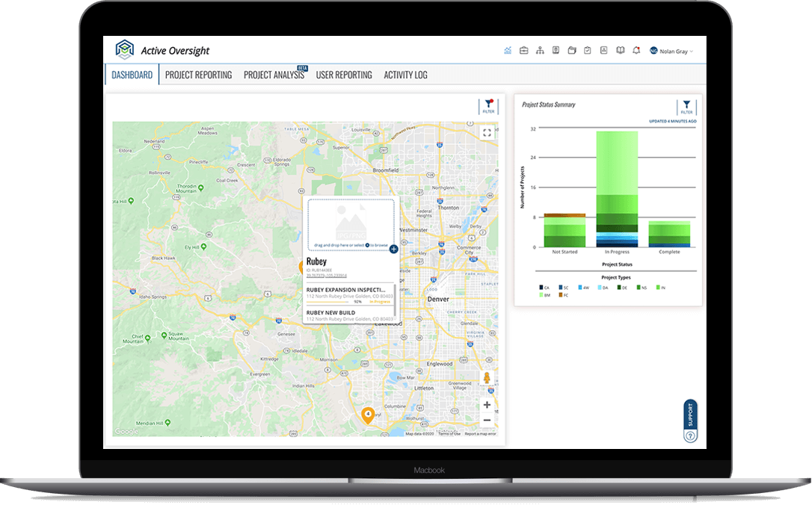Image resolution: width=812 pixels, height=505 pixels.
Task: Expand the Nolan Gray user dropdown
Action: point(673,52)
